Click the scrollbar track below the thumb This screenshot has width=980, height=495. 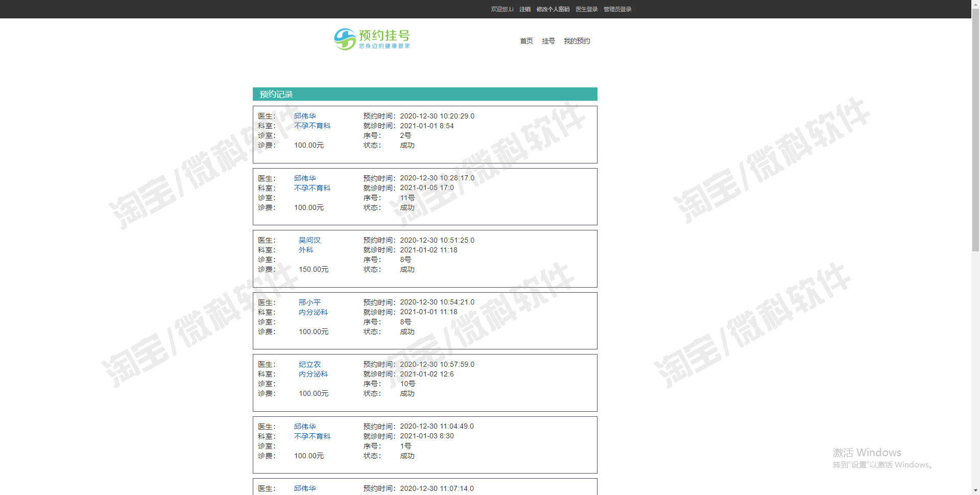pyautogui.click(x=975, y=368)
